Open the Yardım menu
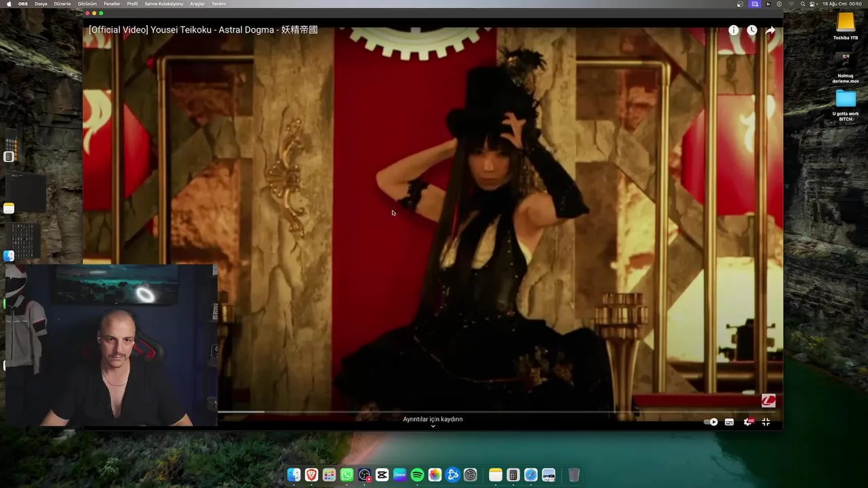The width and height of the screenshot is (868, 488). [219, 4]
